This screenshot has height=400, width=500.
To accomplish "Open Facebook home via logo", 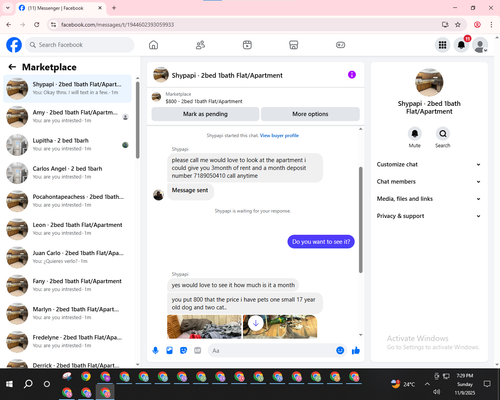I will coord(14,45).
